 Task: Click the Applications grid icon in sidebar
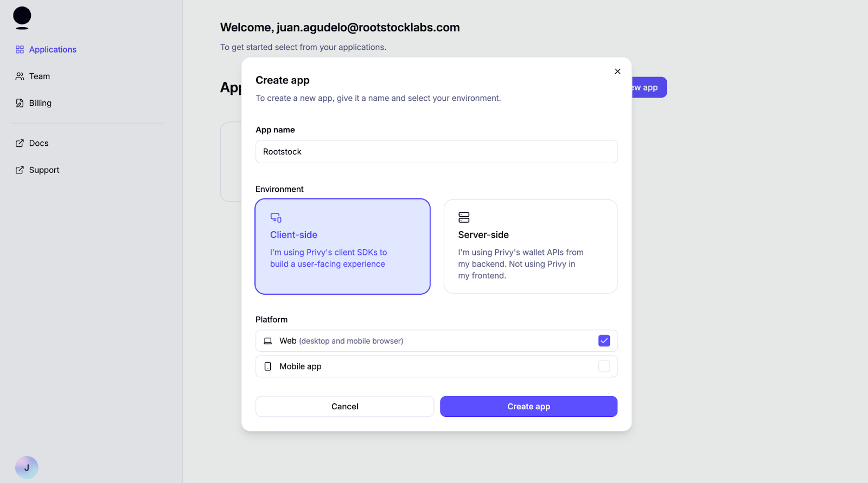click(19, 49)
